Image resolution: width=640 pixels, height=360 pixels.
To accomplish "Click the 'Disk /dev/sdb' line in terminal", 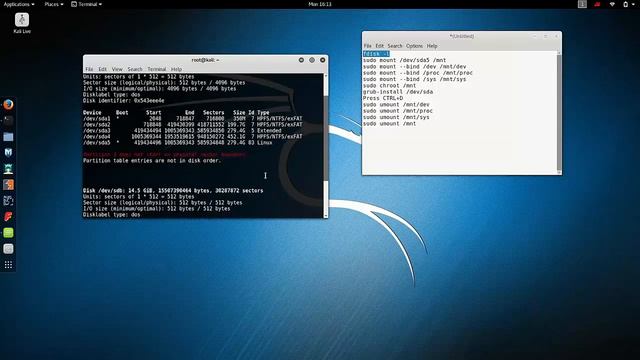I will pyautogui.click(x=173, y=191).
